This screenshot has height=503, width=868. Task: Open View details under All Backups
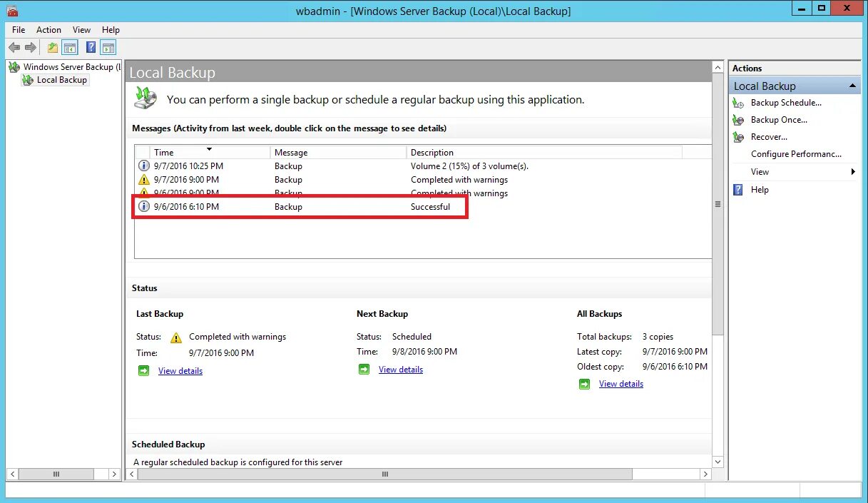click(621, 384)
